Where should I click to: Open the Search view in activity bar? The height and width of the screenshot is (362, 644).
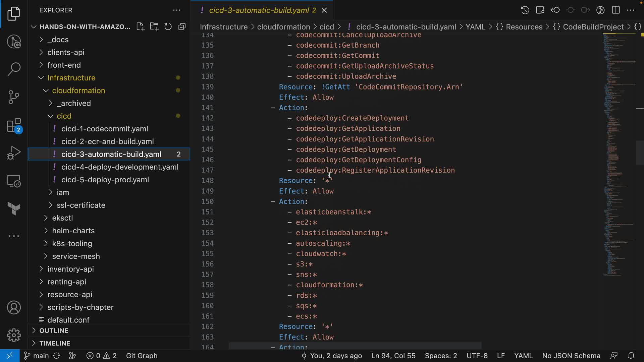14,69
